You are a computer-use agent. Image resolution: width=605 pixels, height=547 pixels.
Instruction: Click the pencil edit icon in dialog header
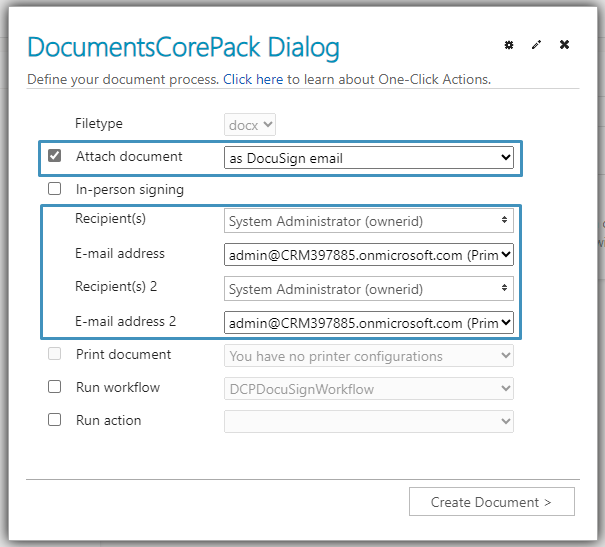point(536,45)
